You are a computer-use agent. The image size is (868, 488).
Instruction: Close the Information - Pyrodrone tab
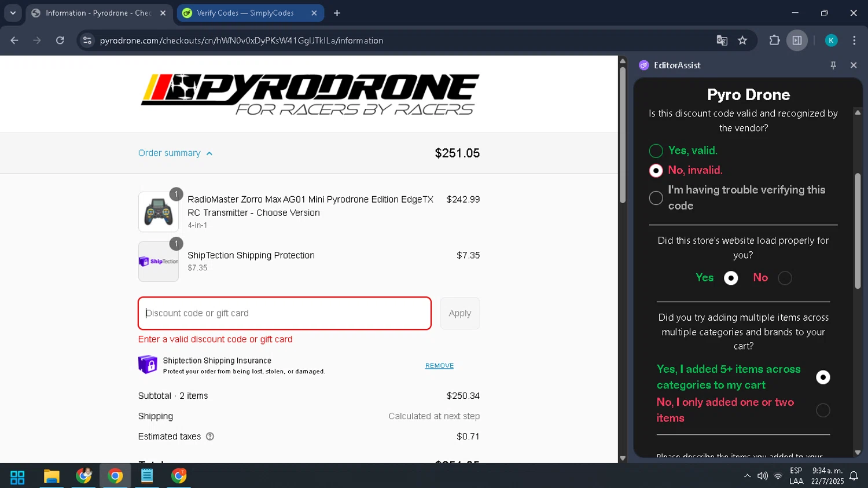[163, 13]
